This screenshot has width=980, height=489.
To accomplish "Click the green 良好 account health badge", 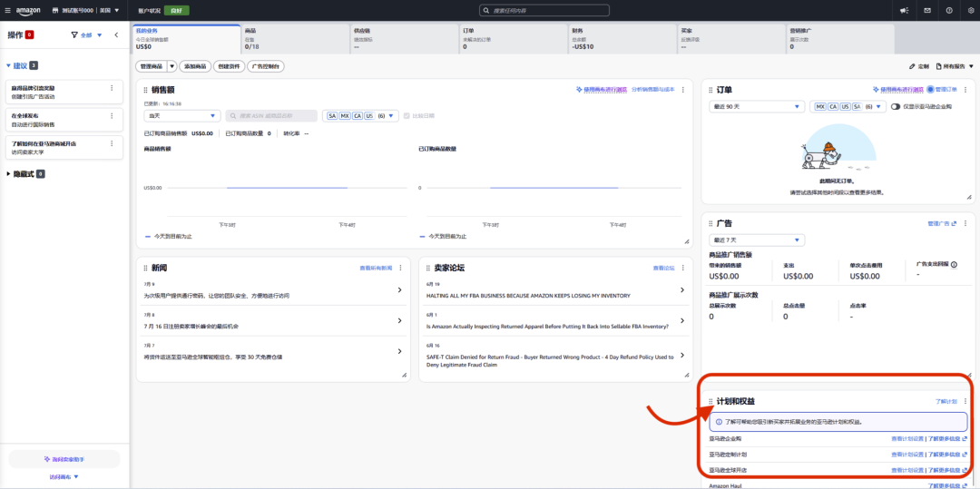I will pyautogui.click(x=176, y=11).
